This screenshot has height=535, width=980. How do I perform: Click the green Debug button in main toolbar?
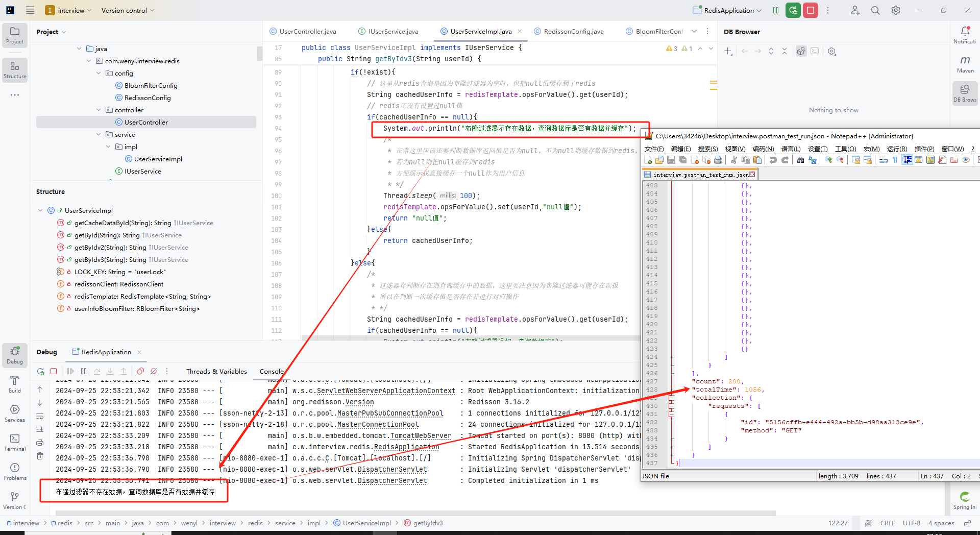coord(793,10)
